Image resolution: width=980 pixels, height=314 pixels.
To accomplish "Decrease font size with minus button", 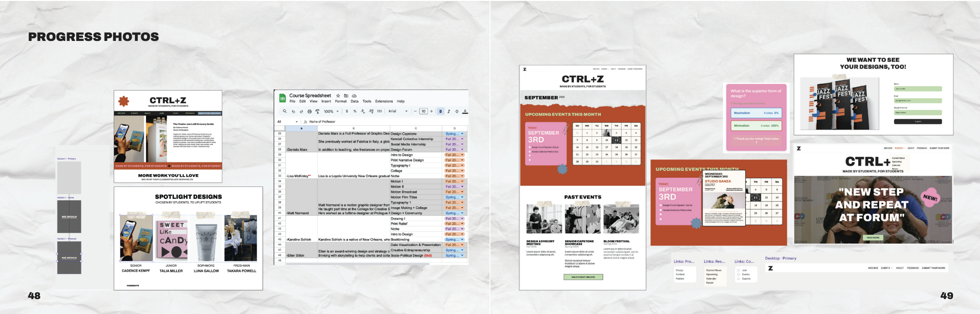I will (x=415, y=111).
